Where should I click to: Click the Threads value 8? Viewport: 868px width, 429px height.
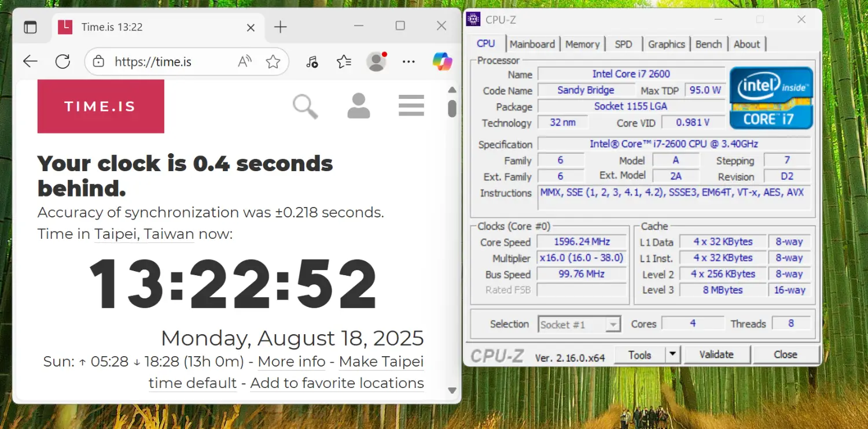coord(791,324)
